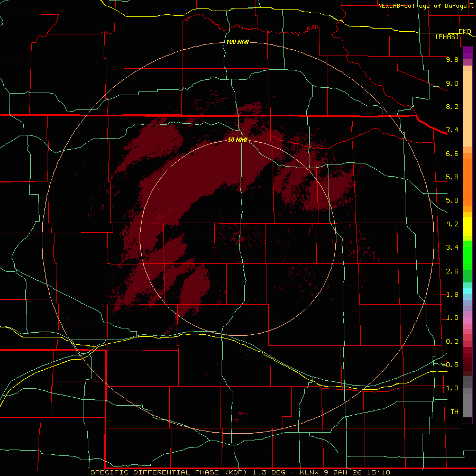Click the "NEXLAB-College of DuPage" credit text
The height and width of the screenshot is (476, 476).
coord(422,6)
